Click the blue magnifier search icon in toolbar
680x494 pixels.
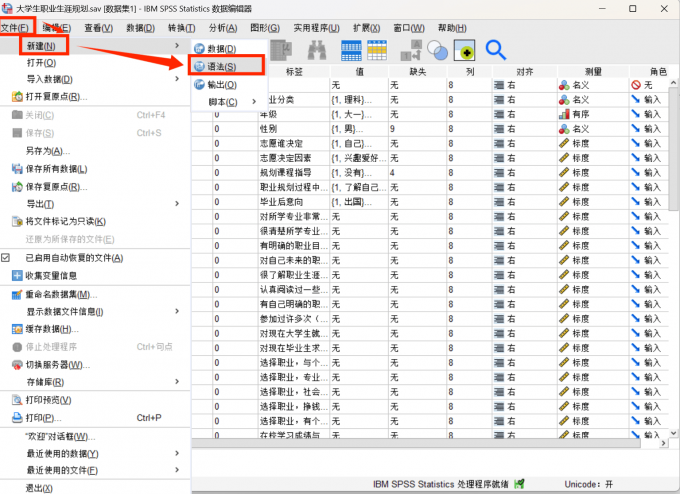[496, 49]
